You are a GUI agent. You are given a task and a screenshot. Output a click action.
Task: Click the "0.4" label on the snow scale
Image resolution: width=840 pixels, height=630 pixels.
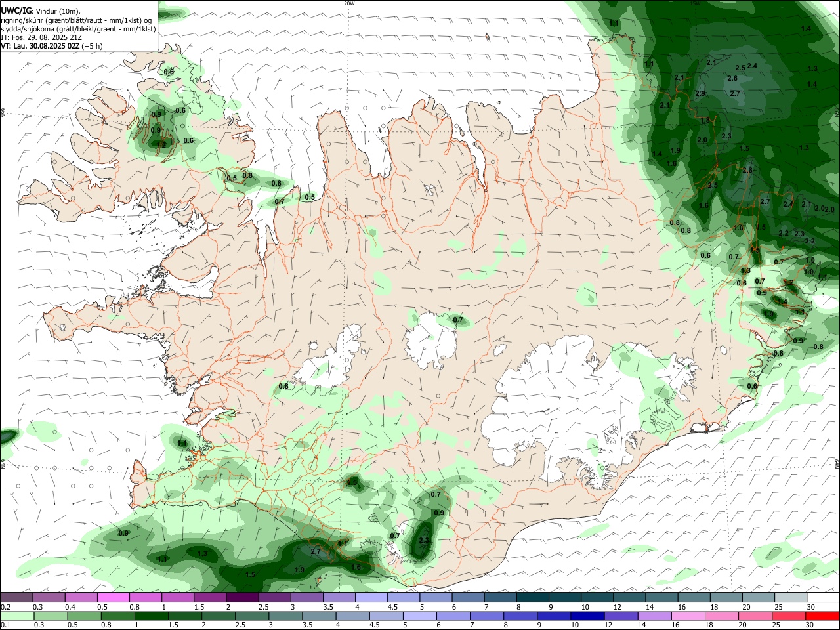(70, 607)
